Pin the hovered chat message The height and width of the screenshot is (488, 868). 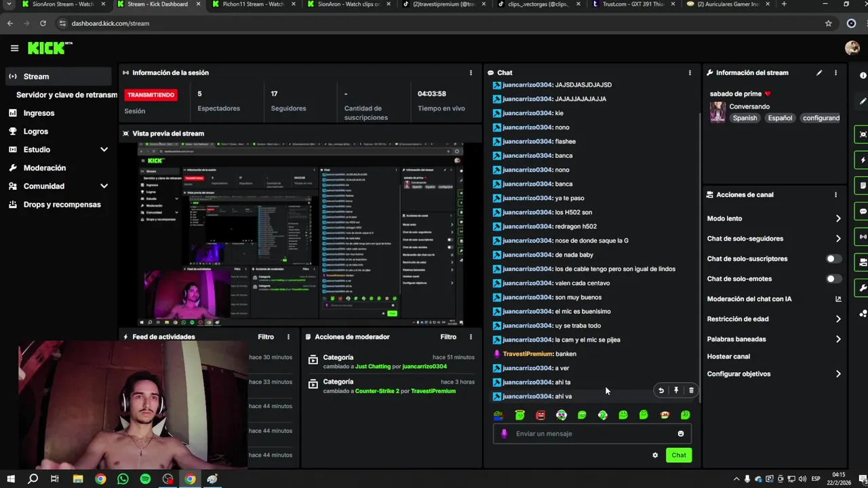pos(676,390)
